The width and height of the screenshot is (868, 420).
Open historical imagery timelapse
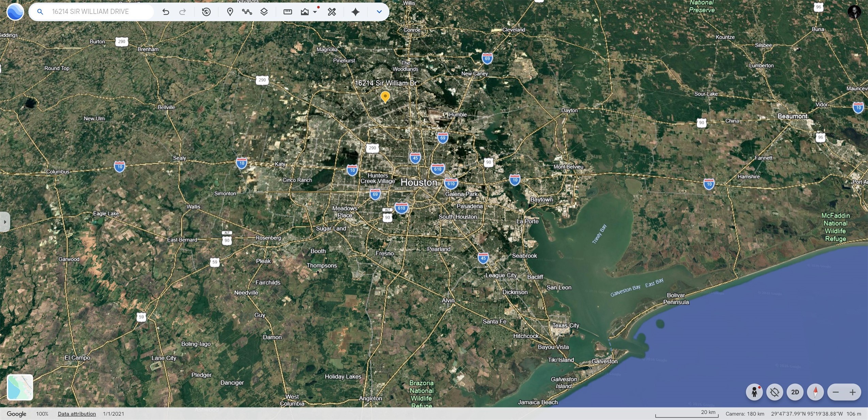coord(206,12)
